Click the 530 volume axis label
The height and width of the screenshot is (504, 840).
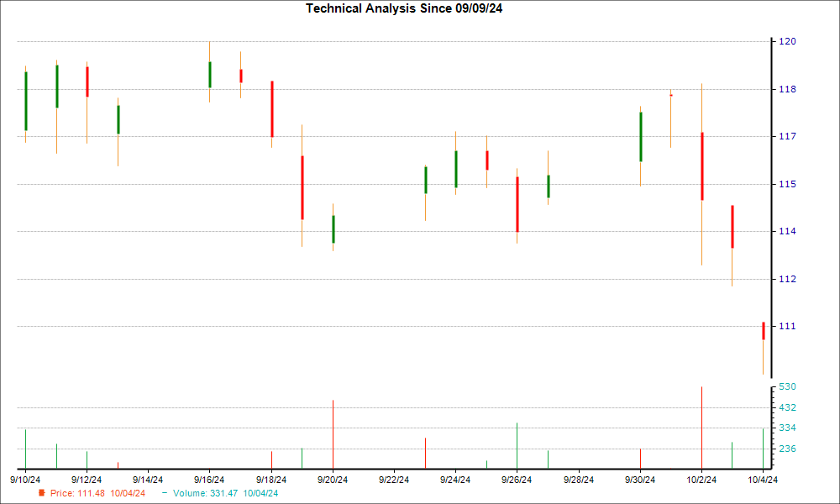point(787,386)
